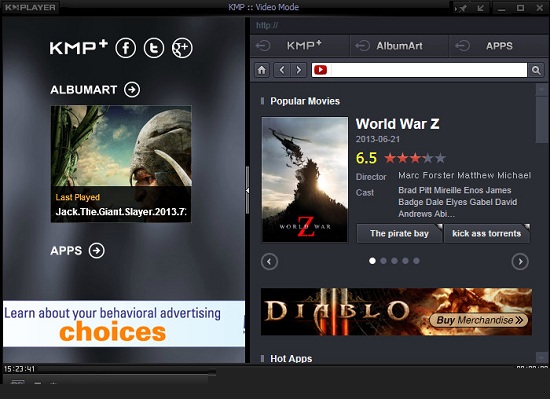Select the last carousel page dot
Image resolution: width=550 pixels, height=399 pixels.
[416, 261]
